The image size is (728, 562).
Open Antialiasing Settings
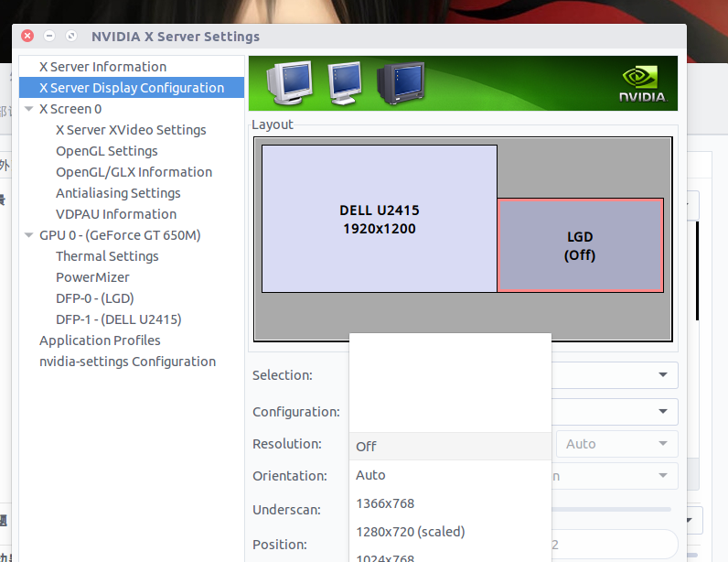click(x=118, y=193)
